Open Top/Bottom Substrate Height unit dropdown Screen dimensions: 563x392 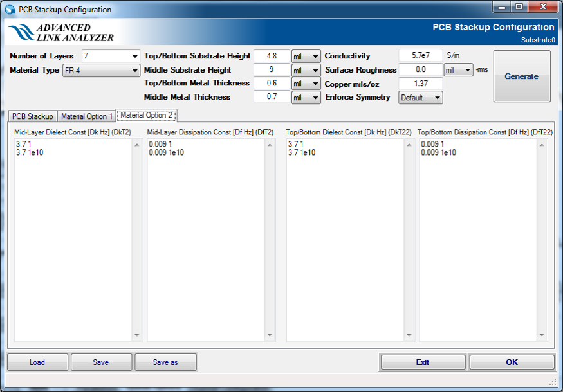(306, 57)
